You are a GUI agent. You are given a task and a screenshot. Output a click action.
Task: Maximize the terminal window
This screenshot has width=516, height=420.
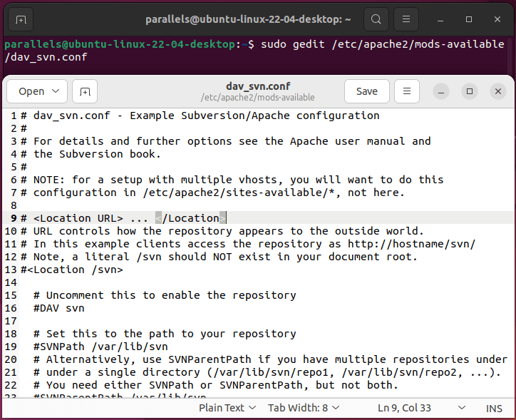pyautogui.click(x=469, y=20)
